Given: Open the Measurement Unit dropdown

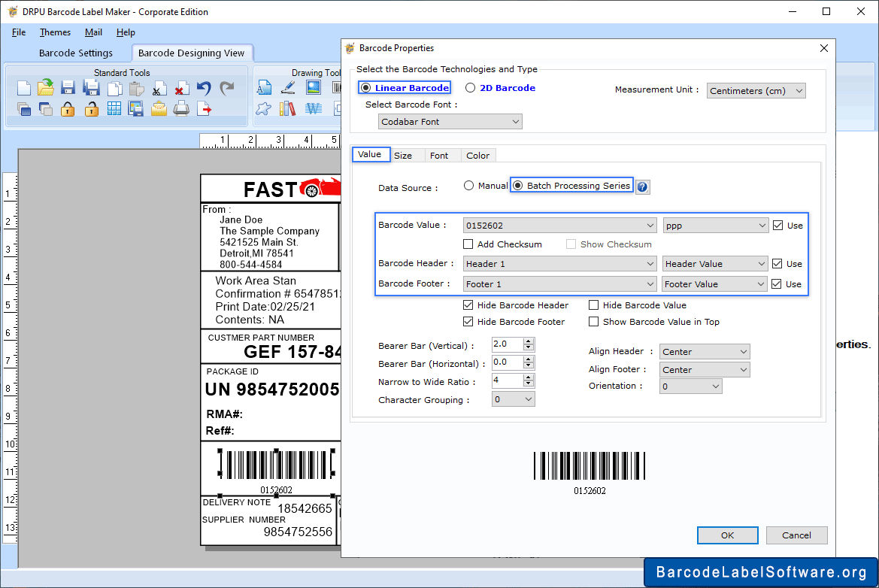Looking at the screenshot, I should coord(756,91).
